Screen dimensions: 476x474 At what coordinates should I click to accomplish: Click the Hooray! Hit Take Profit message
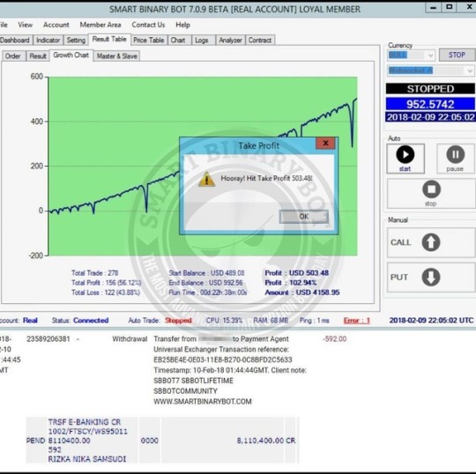(266, 179)
